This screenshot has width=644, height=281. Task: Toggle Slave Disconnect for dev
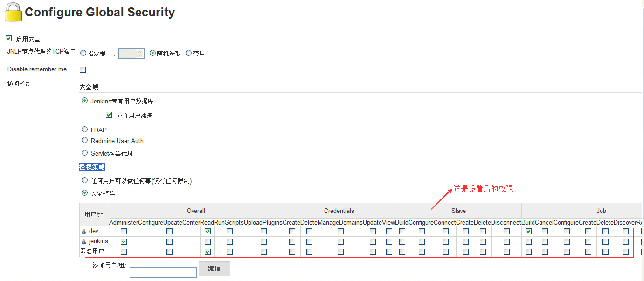pos(506,231)
